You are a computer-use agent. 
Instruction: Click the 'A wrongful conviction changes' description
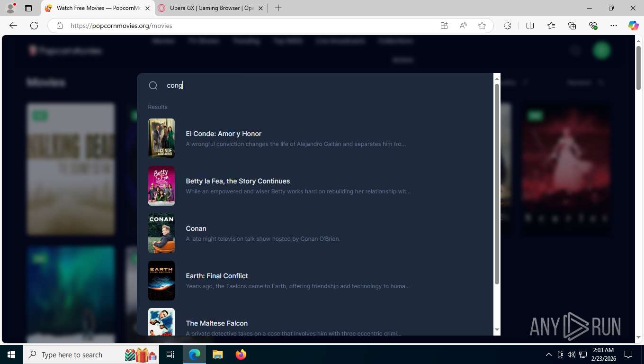click(296, 144)
